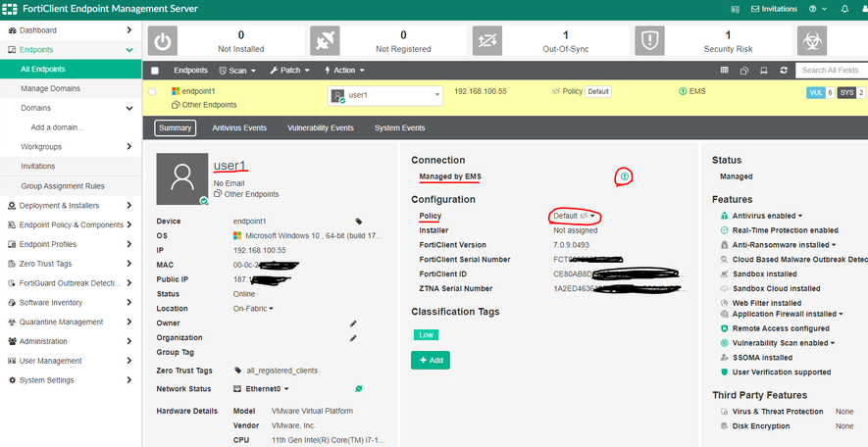Image resolution: width=868 pixels, height=447 pixels.
Task: Select All Endpoints in sidebar
Action: (71, 70)
